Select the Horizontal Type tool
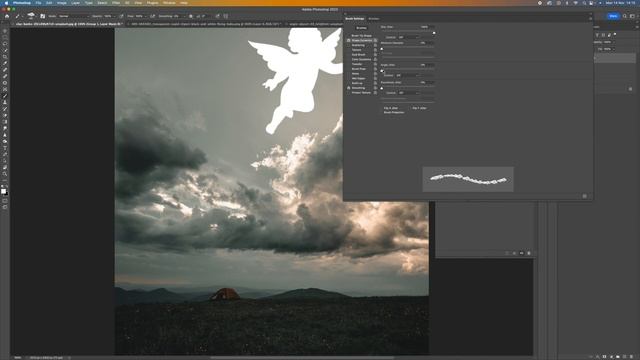The image size is (640, 360). tap(5, 147)
